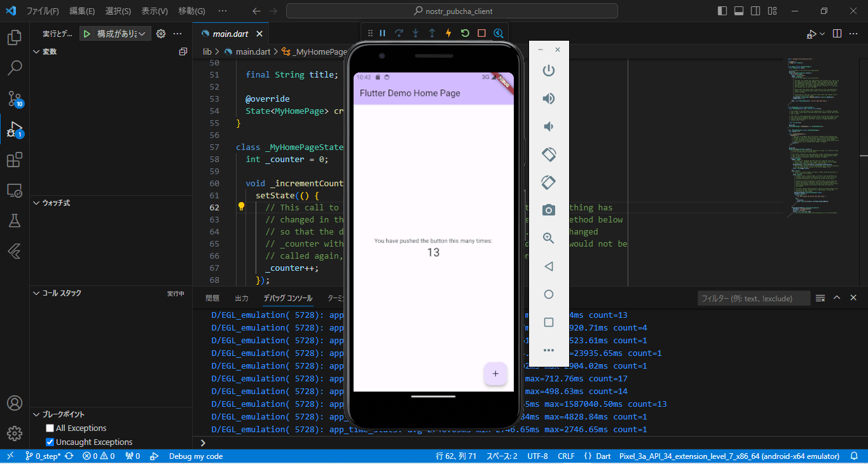Collapse the 変数 section
The height and width of the screenshot is (464, 868).
tap(36, 51)
